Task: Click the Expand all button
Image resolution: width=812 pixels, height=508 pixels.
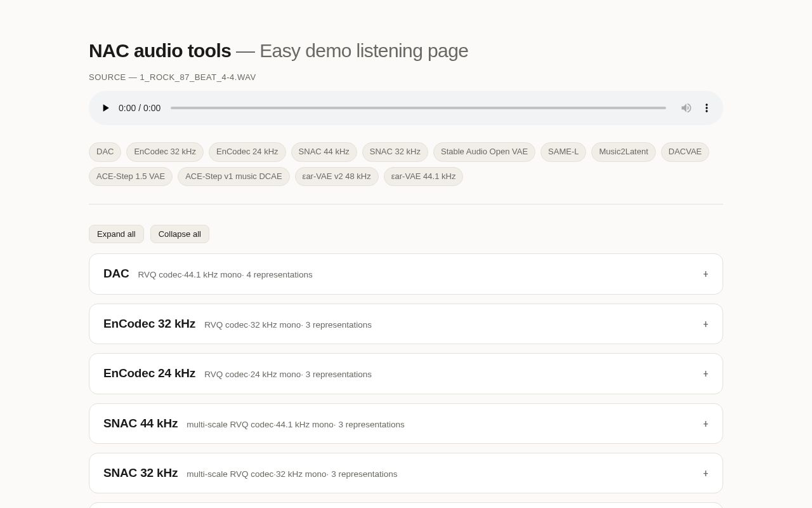Action: click(x=116, y=234)
